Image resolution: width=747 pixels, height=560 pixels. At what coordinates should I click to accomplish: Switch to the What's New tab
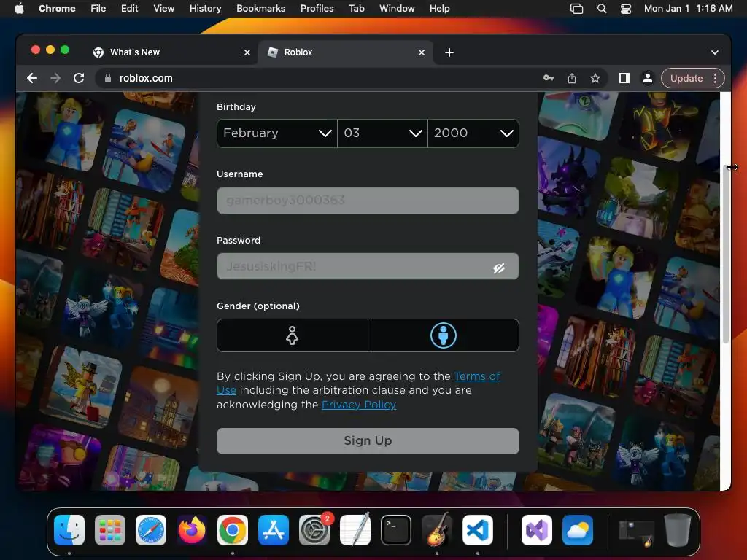(x=171, y=52)
